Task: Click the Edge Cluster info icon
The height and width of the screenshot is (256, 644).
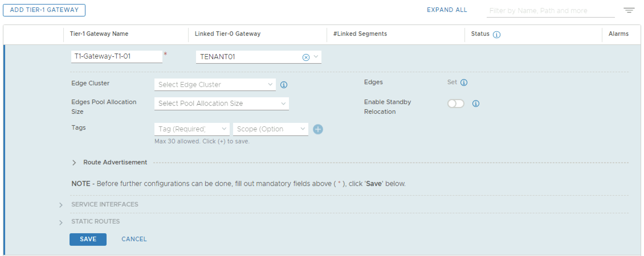Action: (284, 85)
